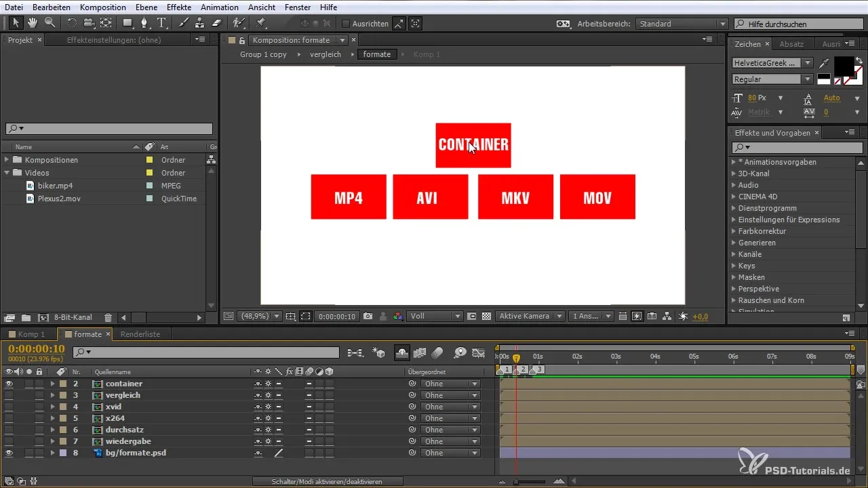Select the Hand tool
The height and width of the screenshot is (488, 868).
(33, 23)
